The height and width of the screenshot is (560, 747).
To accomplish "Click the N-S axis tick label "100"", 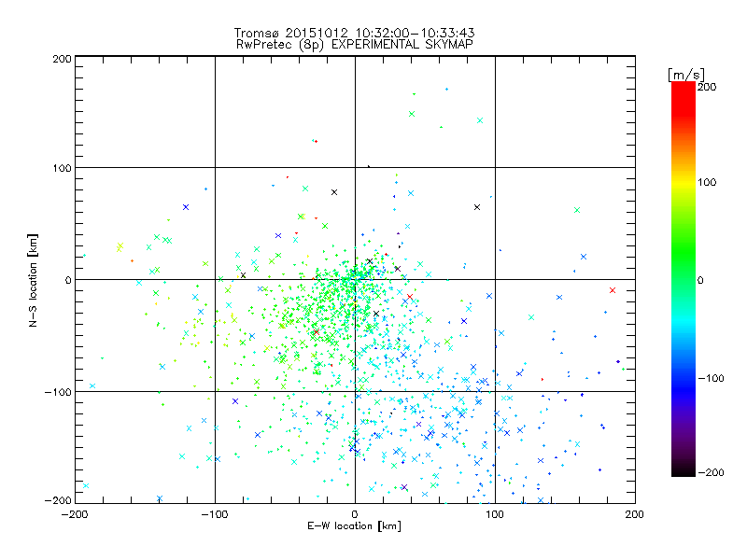I will [62, 168].
